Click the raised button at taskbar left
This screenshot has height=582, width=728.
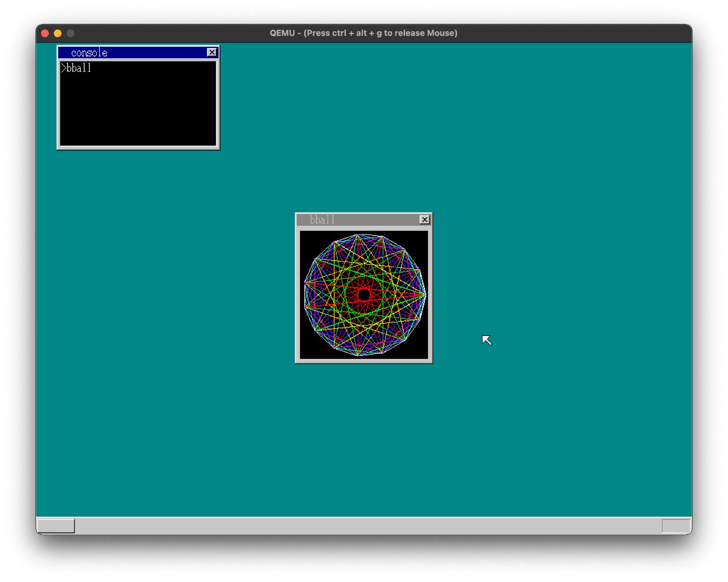point(56,526)
